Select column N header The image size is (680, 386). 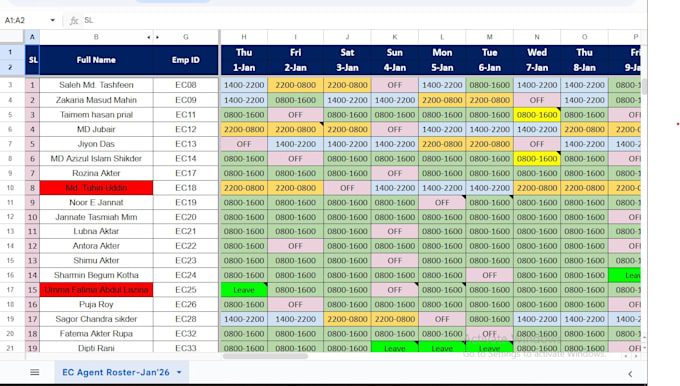[537, 37]
